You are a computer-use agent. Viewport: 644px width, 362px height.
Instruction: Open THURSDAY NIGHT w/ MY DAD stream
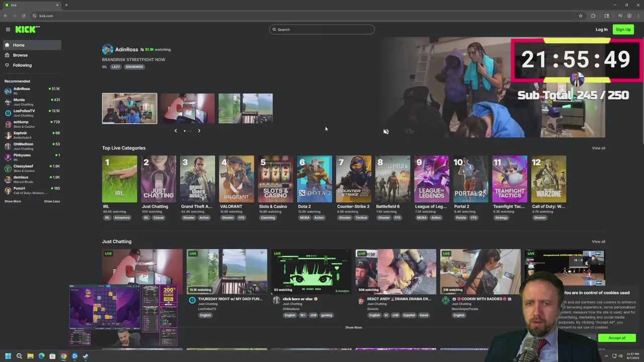click(227, 271)
